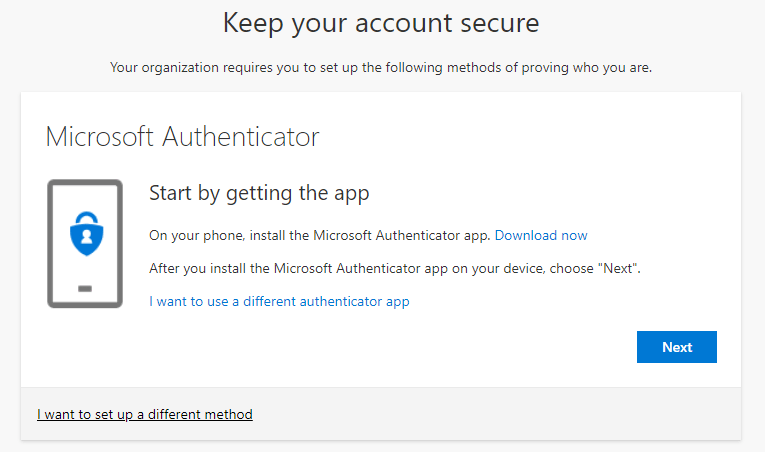Click the phone illustration's gray outline

(x=50, y=244)
